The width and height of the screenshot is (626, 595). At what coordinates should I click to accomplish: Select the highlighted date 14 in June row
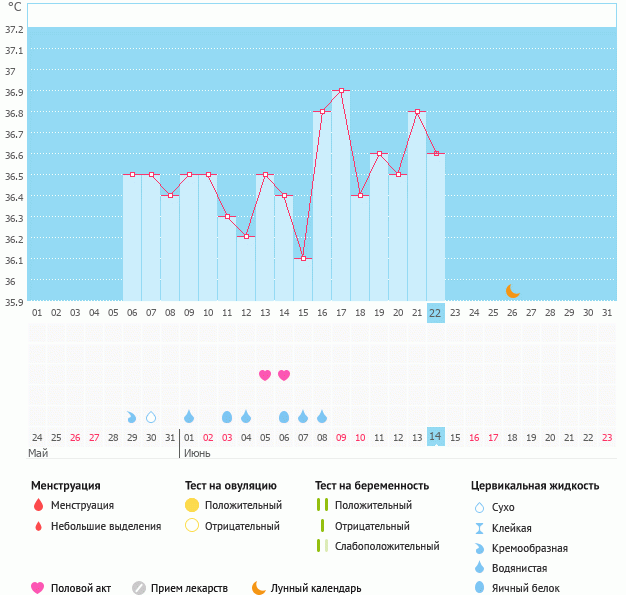click(x=435, y=437)
